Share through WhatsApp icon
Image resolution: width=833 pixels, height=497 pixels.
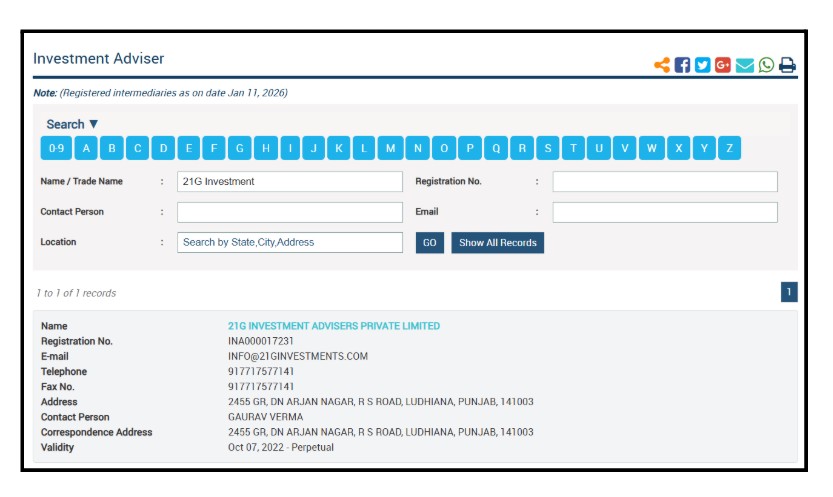pyautogui.click(x=766, y=65)
